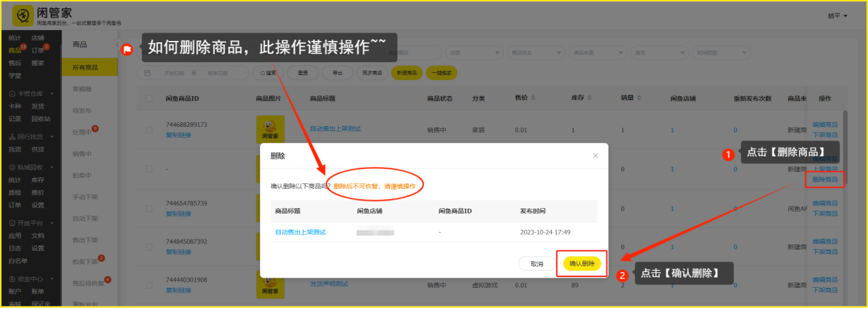The height and width of the screenshot is (309, 868).
Task: Click the 搜索 magnifier button
Action: (x=268, y=73)
